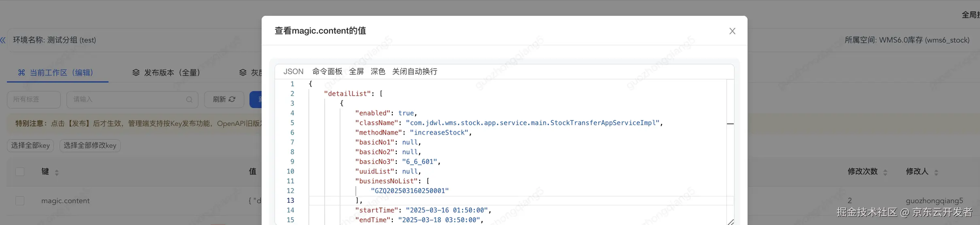Open the 命令面板 in editor toolbar

[327, 72]
